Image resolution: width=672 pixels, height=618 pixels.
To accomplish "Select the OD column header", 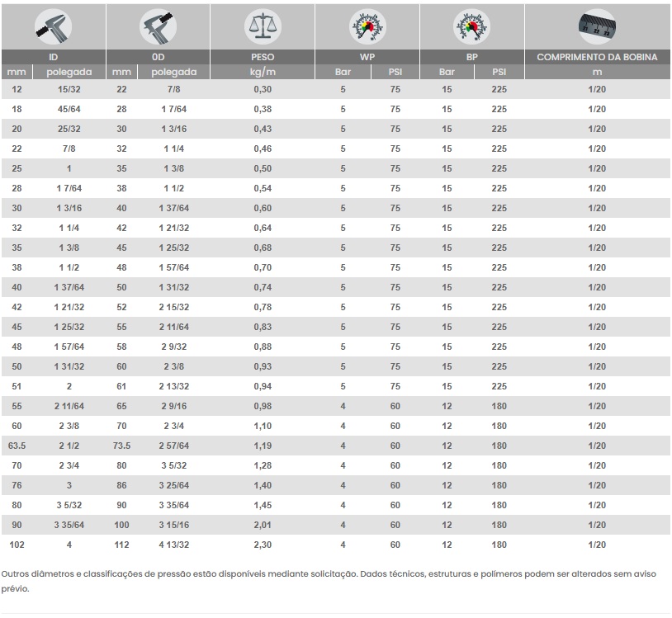I will tap(158, 57).
